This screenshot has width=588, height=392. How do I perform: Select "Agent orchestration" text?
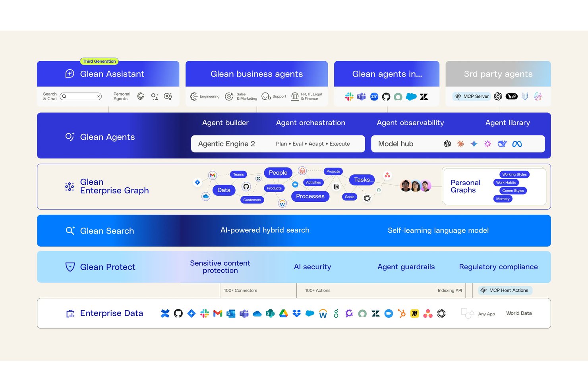tap(311, 123)
